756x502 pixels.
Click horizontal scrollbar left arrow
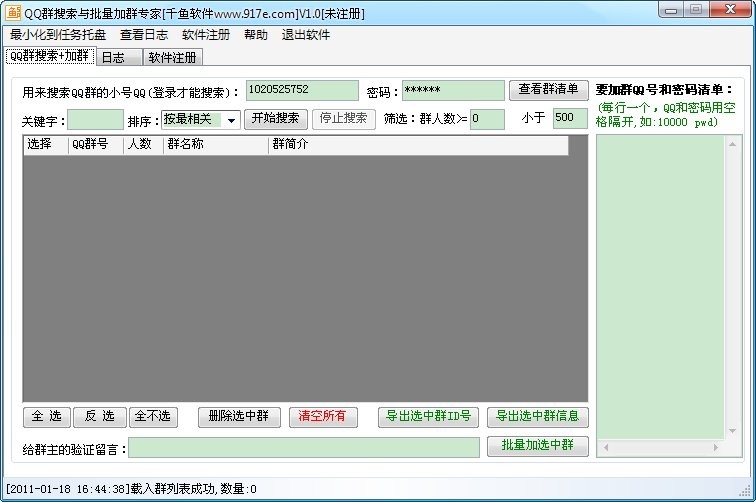(606, 448)
